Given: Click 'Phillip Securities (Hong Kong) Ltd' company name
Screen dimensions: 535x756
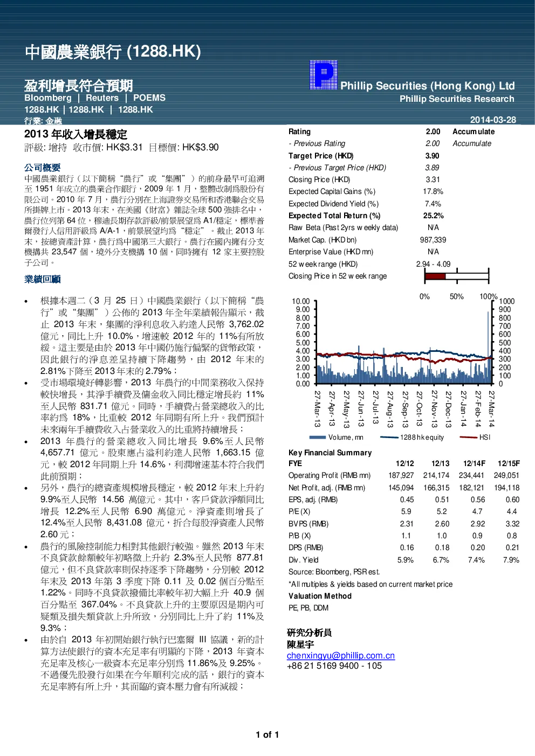Looking at the screenshot, I should click(x=428, y=86).
